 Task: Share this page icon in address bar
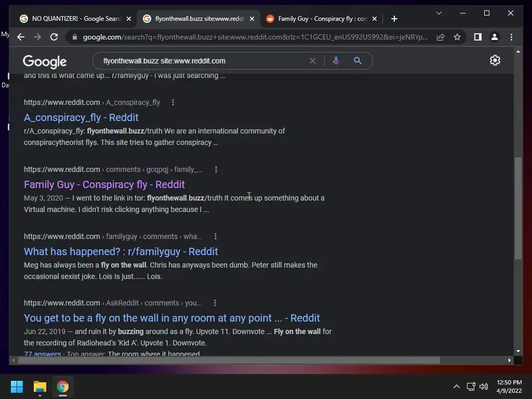coord(441,37)
